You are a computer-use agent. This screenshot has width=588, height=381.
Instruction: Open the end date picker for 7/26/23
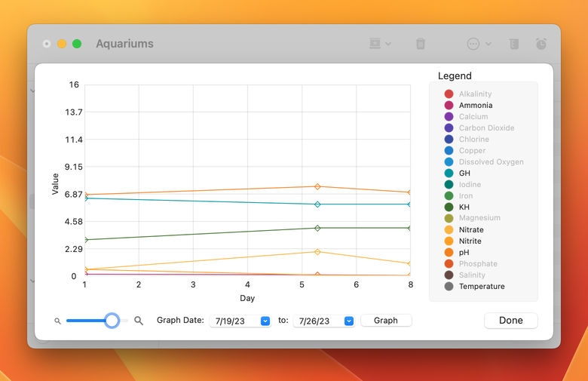click(349, 321)
